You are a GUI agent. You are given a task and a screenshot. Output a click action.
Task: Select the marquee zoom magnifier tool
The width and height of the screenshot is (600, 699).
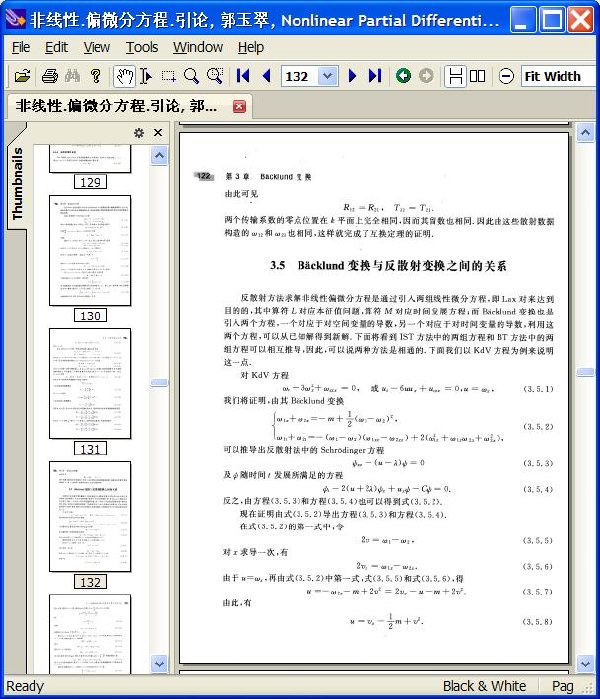[x=215, y=76]
